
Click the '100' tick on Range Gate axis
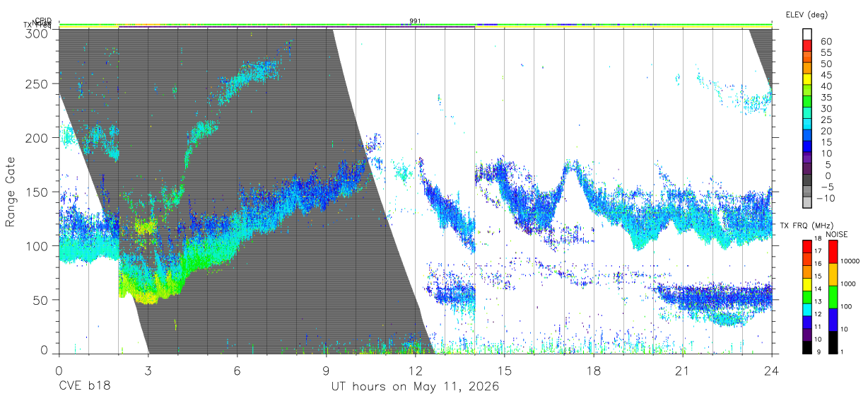37,245
